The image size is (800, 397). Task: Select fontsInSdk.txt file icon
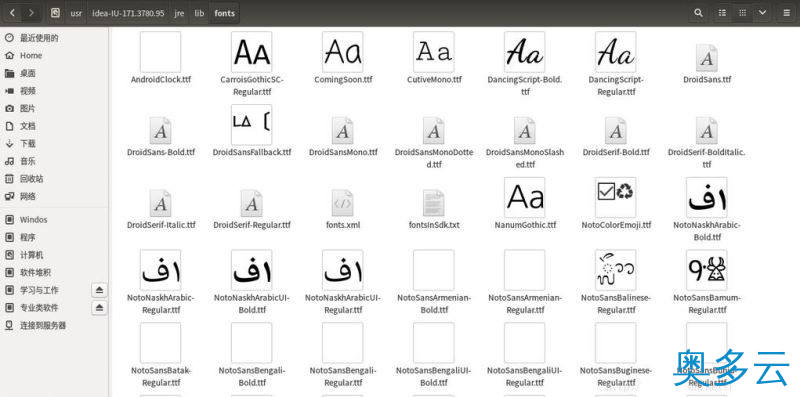(x=434, y=203)
